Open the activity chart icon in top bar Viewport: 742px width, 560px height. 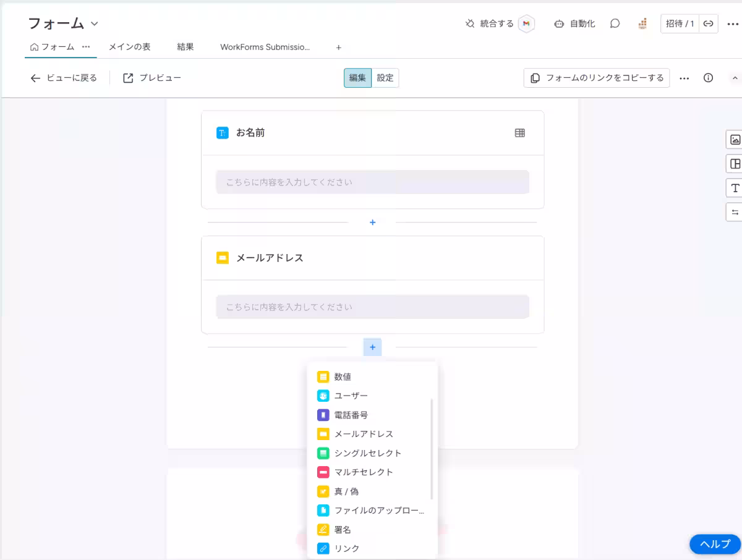pyautogui.click(x=642, y=23)
